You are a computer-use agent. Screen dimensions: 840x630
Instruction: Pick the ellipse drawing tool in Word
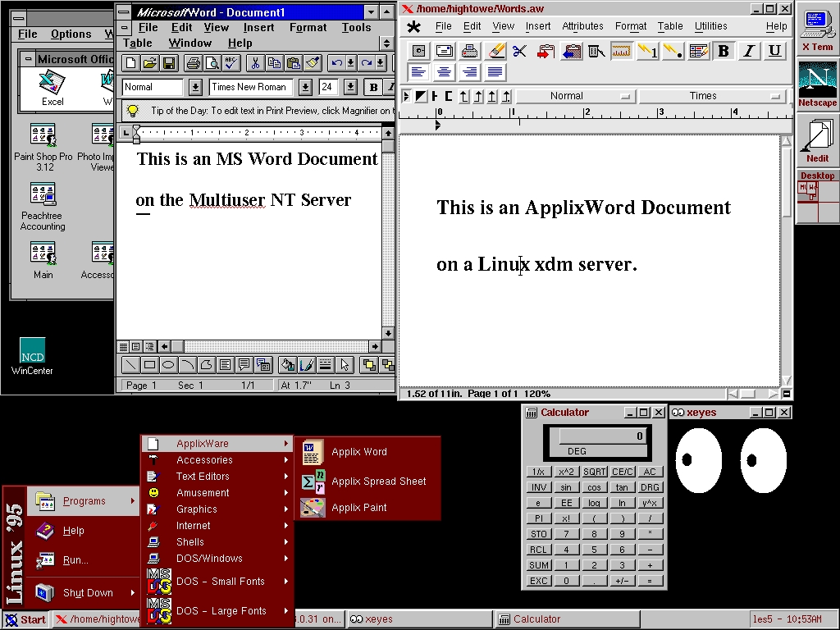tap(168, 365)
